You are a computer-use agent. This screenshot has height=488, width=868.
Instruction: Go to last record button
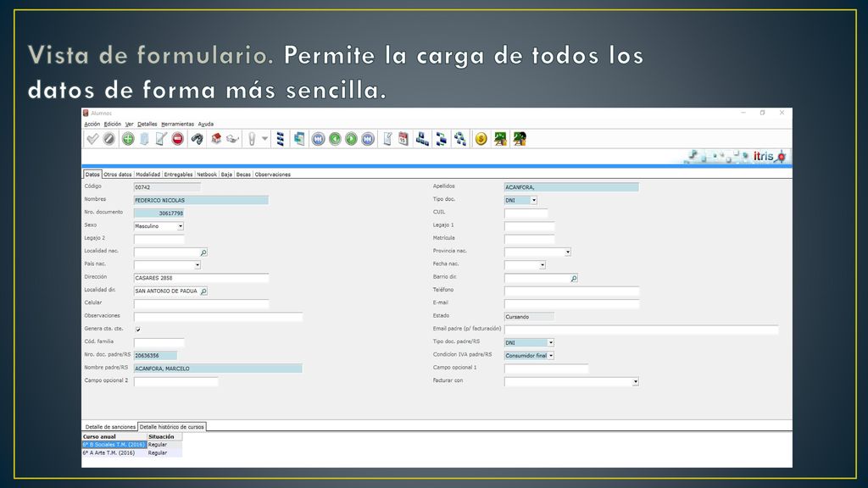click(x=368, y=139)
